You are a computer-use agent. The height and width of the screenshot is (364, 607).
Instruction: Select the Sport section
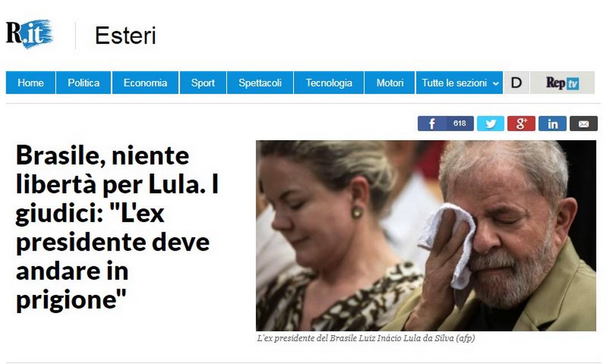pyautogui.click(x=203, y=83)
